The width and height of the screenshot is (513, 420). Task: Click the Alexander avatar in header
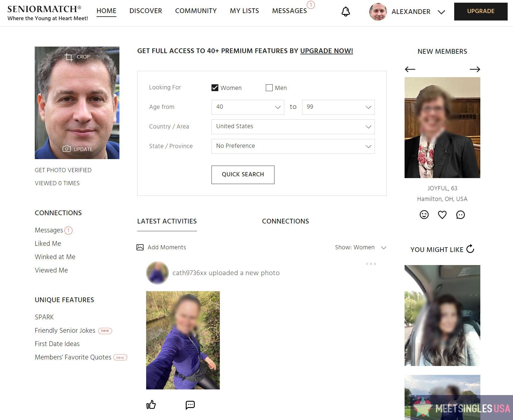(378, 12)
